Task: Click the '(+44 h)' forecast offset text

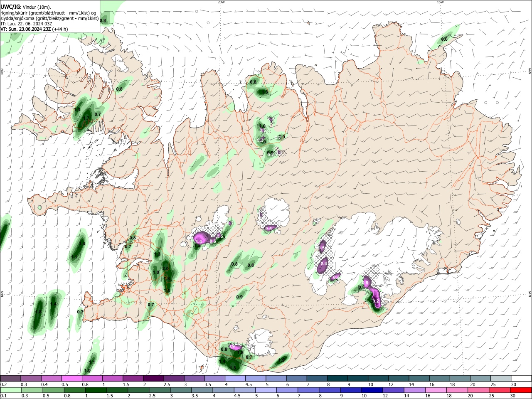Action: [60, 29]
